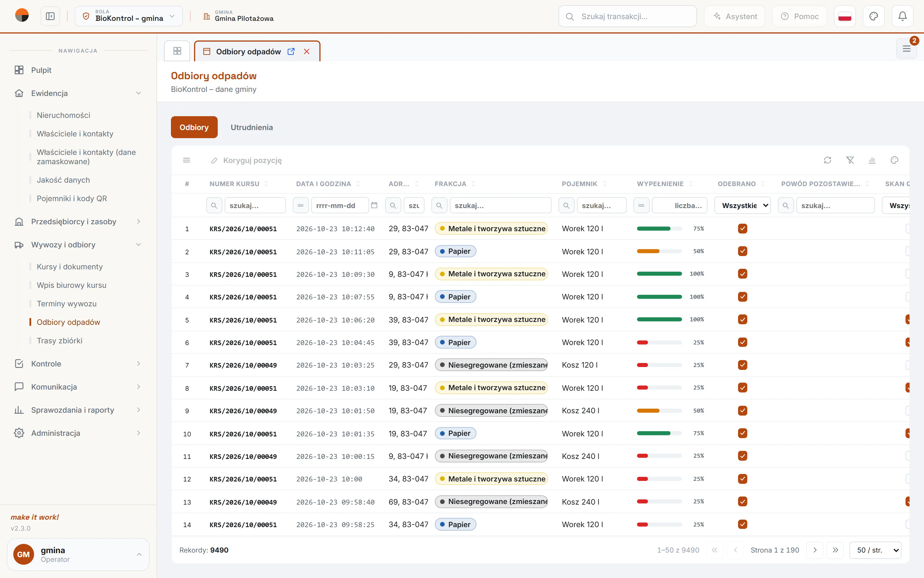924x578 pixels.
Task: Toggle Odebrano checkbox in row 4
Action: point(742,297)
